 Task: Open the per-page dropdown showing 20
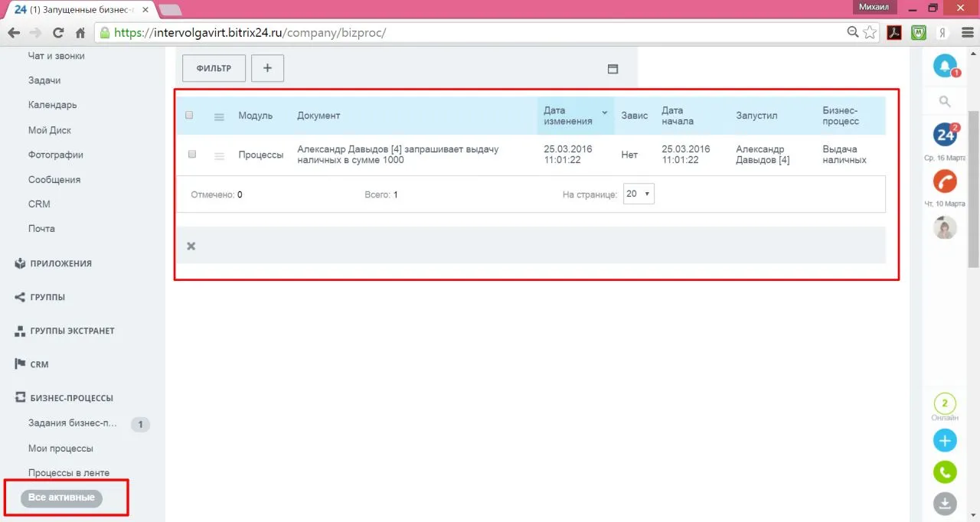(639, 194)
